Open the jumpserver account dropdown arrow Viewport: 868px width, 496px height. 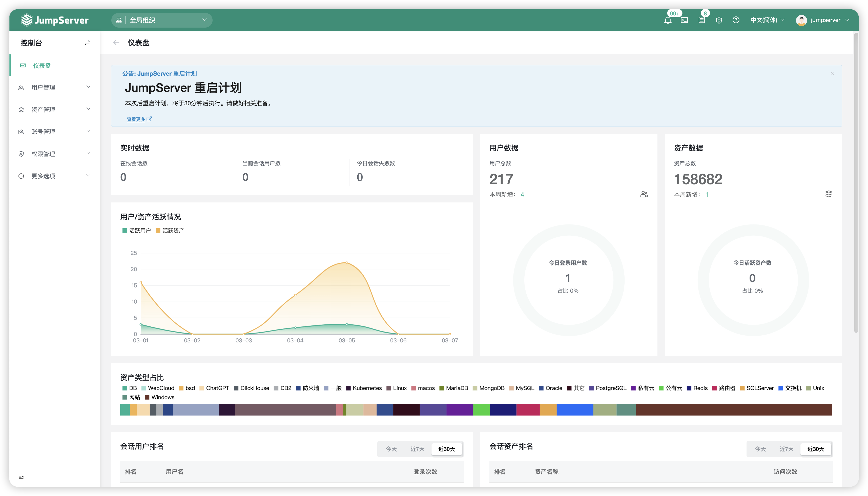[847, 20]
